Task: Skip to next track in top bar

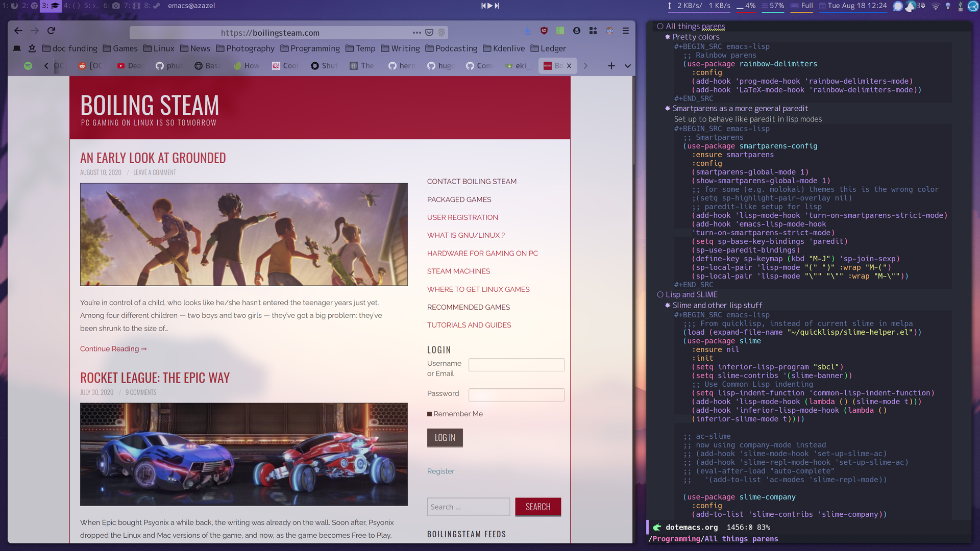Action: pos(497,6)
